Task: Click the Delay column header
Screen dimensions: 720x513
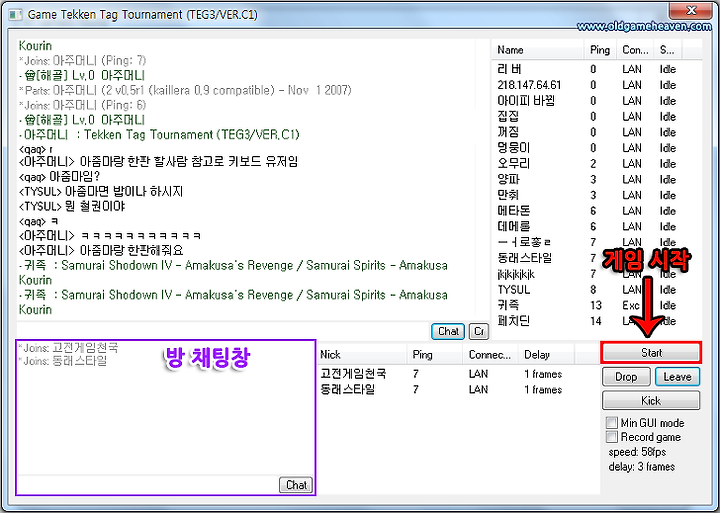Action: click(546, 355)
